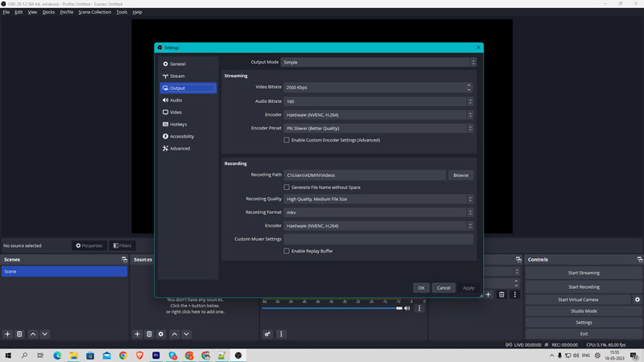The width and height of the screenshot is (644, 362).
Task: Expand the Output Mode dropdown
Action: click(x=378, y=63)
